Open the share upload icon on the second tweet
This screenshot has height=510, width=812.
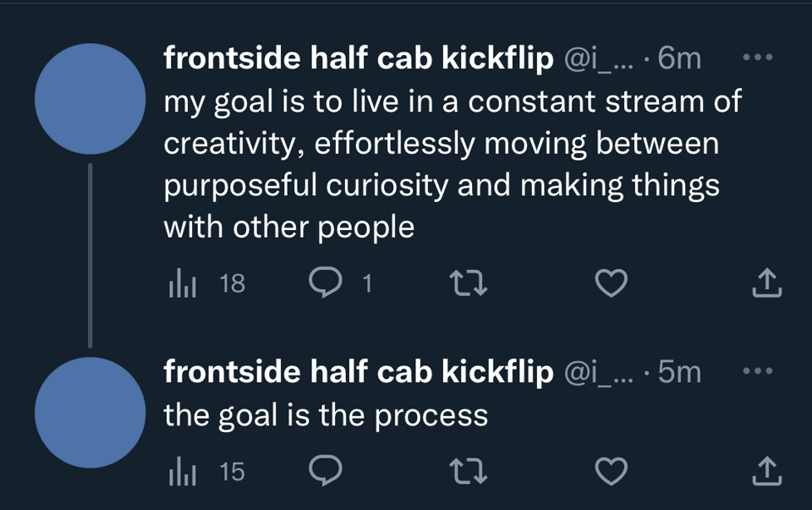pos(766,471)
